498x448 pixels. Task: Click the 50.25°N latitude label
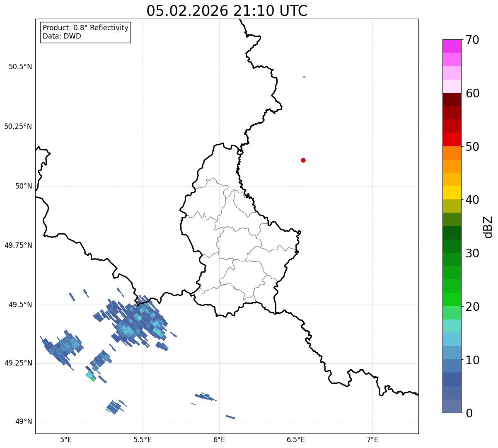(18, 126)
